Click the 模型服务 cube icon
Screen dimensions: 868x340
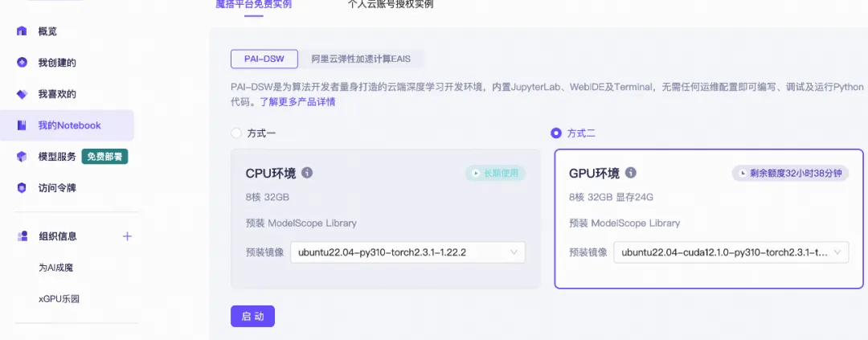click(22, 157)
